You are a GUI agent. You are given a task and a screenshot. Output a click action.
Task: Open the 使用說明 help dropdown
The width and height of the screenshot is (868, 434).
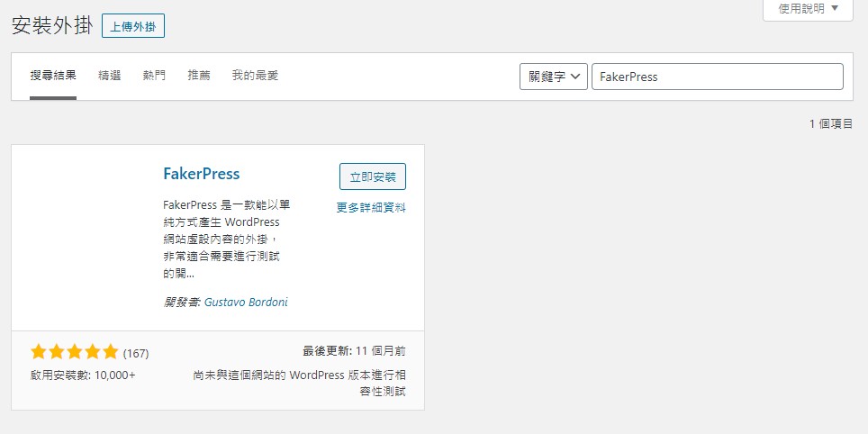click(x=808, y=9)
